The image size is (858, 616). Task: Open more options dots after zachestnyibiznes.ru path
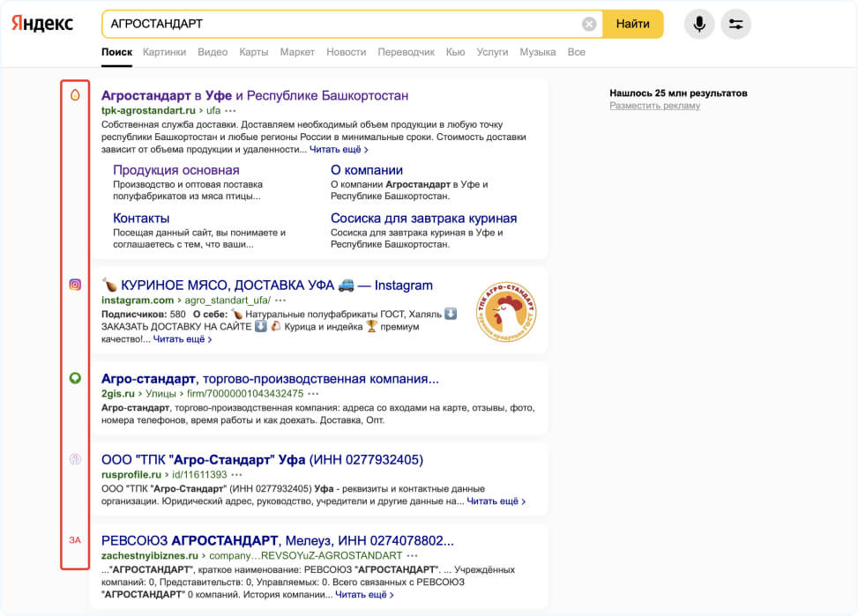tap(412, 556)
